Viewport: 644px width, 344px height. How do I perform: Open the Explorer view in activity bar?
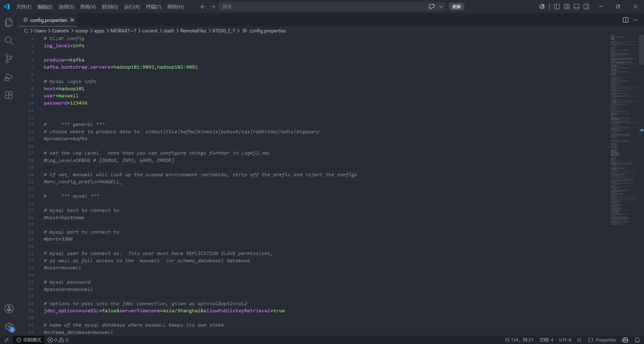pos(9,22)
